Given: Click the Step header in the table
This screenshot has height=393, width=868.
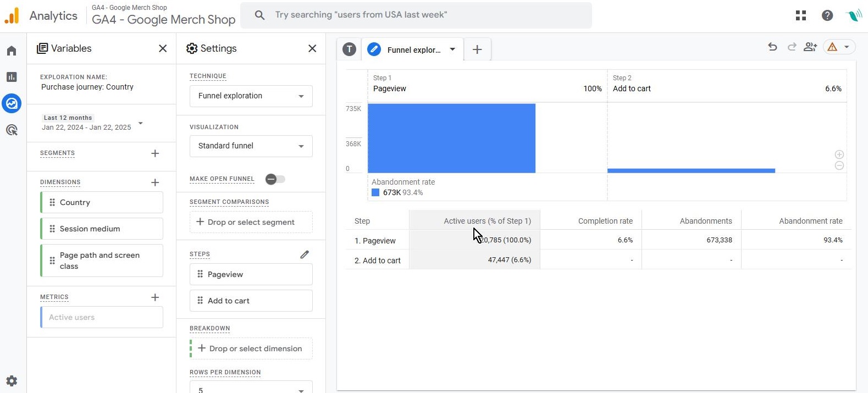Looking at the screenshot, I should tap(362, 221).
